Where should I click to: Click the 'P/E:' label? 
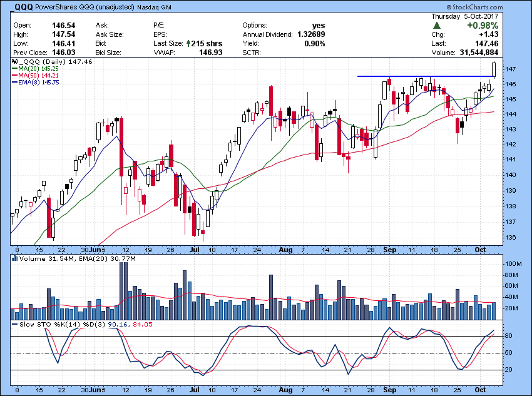click(159, 26)
